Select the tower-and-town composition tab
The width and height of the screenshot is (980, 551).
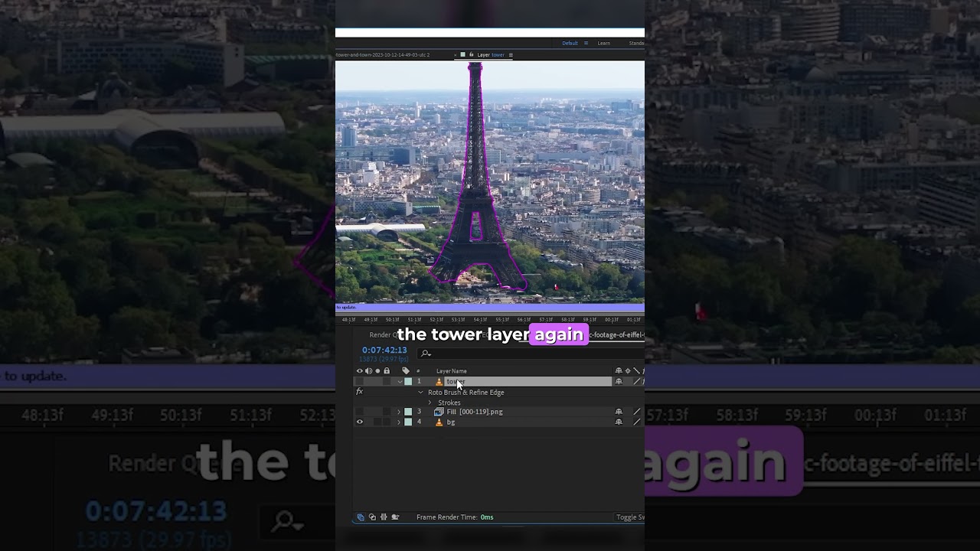(382, 55)
